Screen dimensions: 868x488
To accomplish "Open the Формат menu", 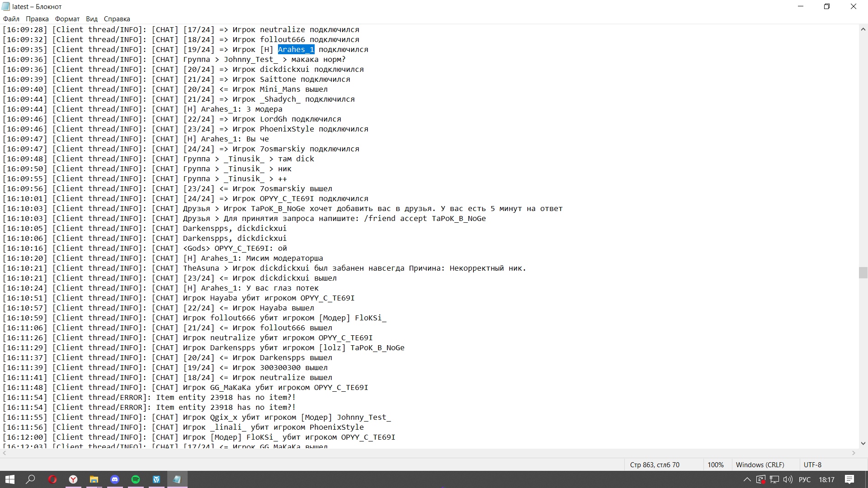I will click(x=67, y=19).
